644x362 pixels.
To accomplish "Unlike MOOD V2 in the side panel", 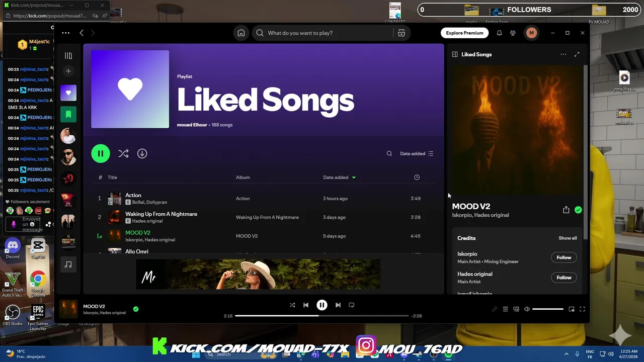I will click(578, 210).
